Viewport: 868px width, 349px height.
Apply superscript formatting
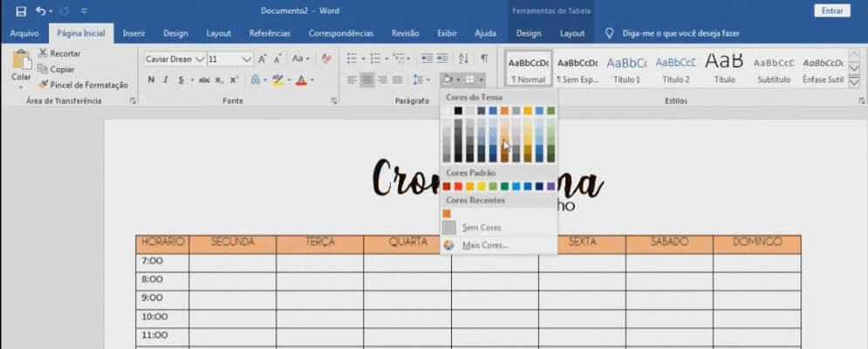click(234, 79)
